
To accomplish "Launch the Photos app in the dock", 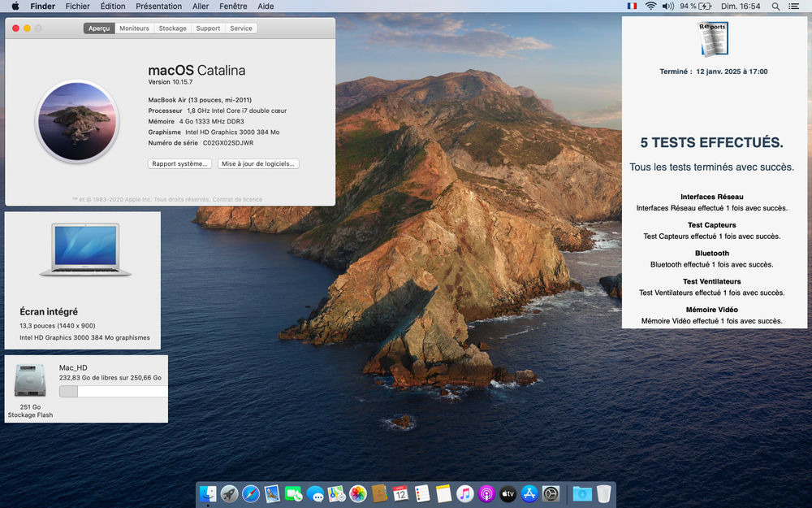I will [358, 493].
